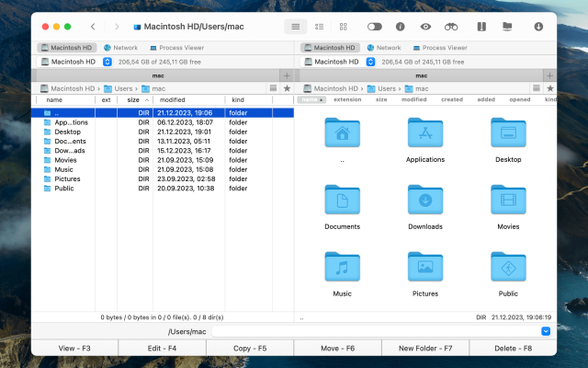The height and width of the screenshot is (368, 588).
Task: Toggle the hidden files switch
Action: coord(374,27)
